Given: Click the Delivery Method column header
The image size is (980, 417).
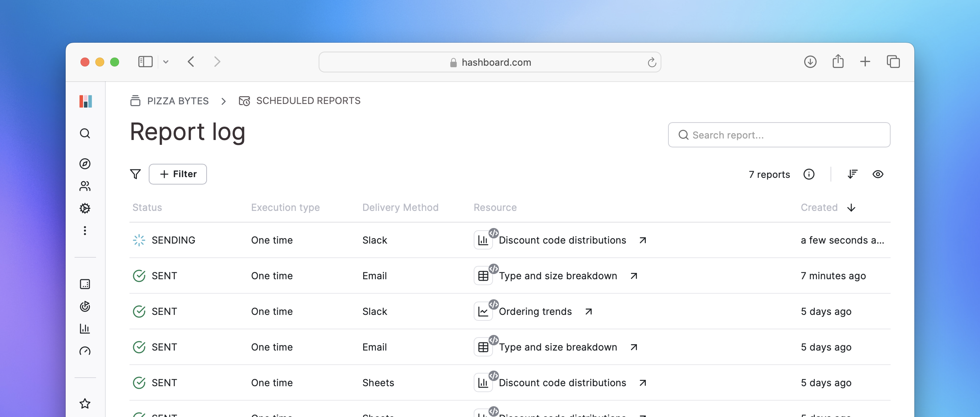Looking at the screenshot, I should [x=400, y=208].
